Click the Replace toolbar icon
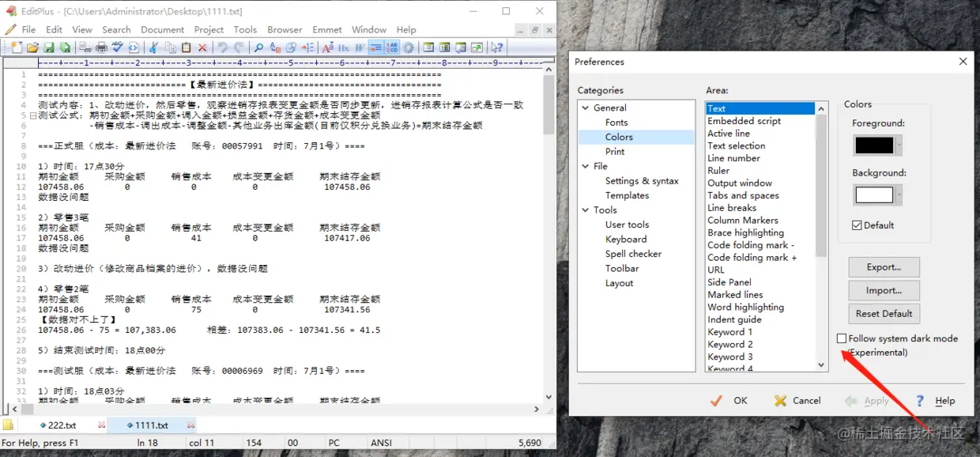Screen dimensions: 980x457 coord(275,47)
